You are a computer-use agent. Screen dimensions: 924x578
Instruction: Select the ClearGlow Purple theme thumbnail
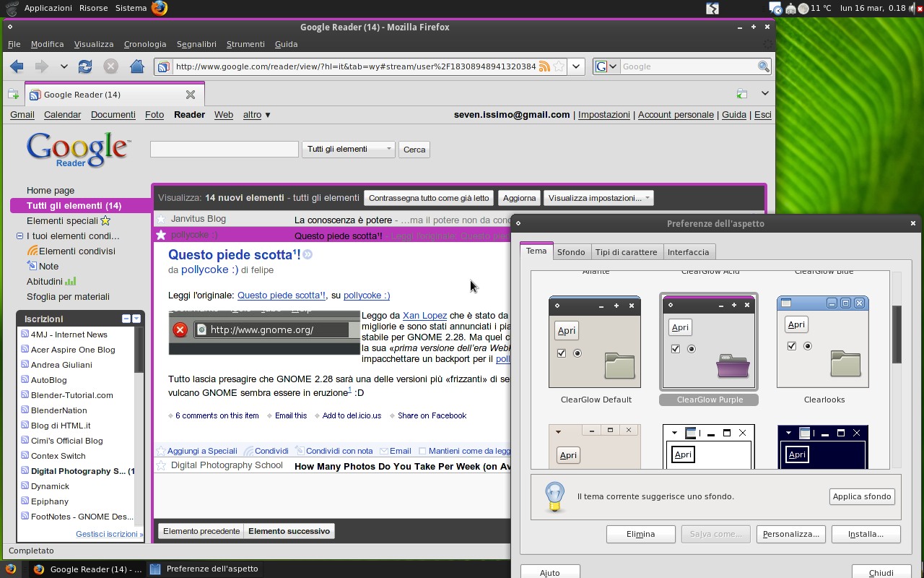(x=709, y=342)
